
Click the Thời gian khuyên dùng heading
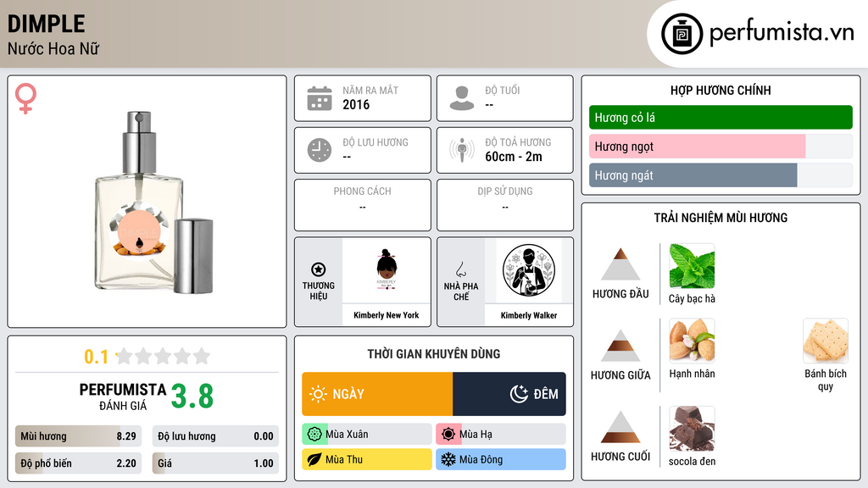[434, 354]
